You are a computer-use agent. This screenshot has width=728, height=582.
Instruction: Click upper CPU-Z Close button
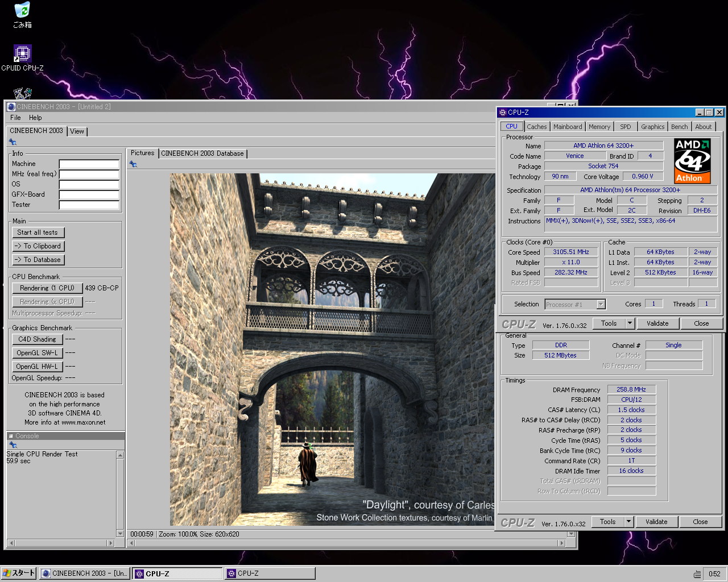701,323
